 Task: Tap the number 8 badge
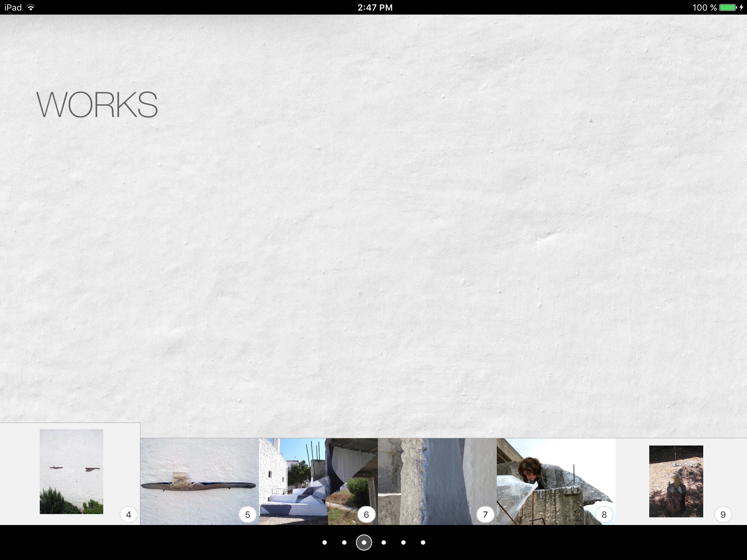click(604, 515)
